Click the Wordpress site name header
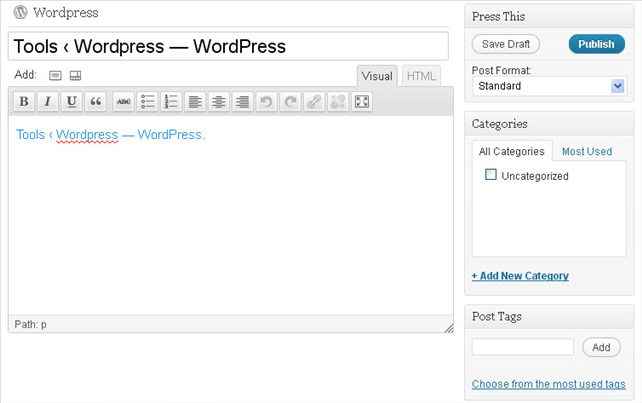This screenshot has width=642, height=403. pos(66,12)
